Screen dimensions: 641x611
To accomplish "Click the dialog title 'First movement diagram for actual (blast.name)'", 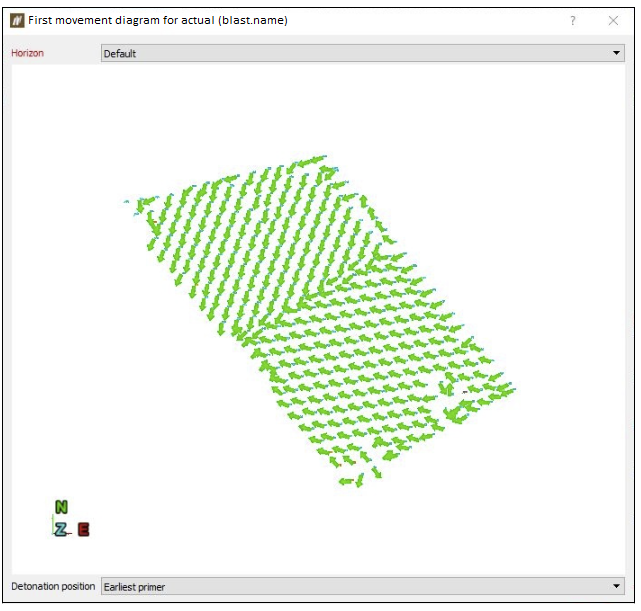I will tap(158, 20).
